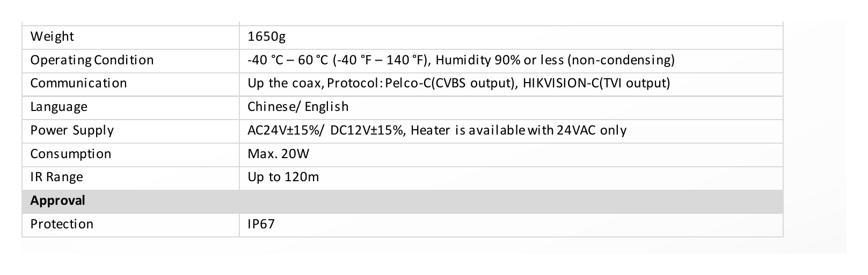Select the temperature and humidity range text
The width and height of the screenshot is (868, 275).
tap(461, 60)
